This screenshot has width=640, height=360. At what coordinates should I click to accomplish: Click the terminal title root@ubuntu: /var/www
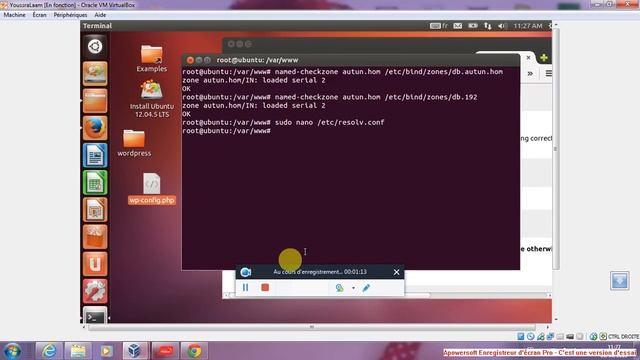[x=257, y=60]
